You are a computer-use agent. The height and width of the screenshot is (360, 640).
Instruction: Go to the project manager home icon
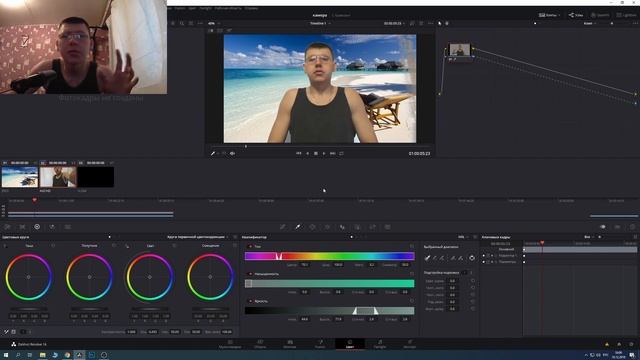(x=619, y=344)
